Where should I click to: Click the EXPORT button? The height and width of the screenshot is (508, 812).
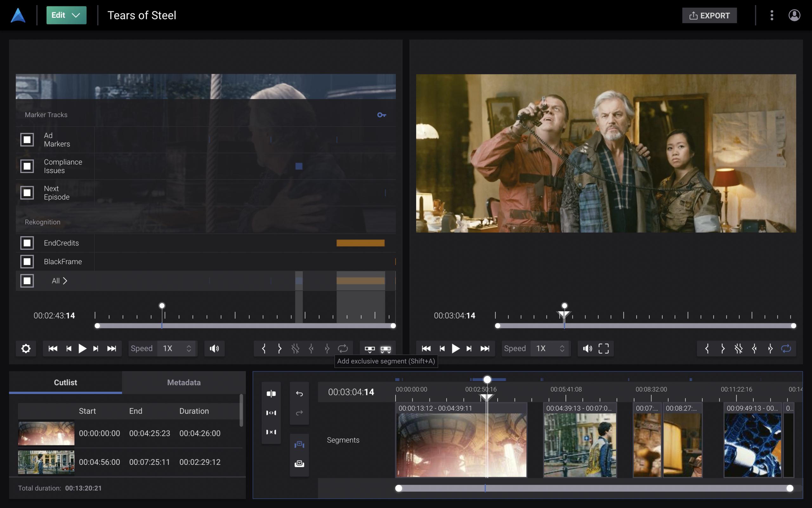tap(709, 16)
